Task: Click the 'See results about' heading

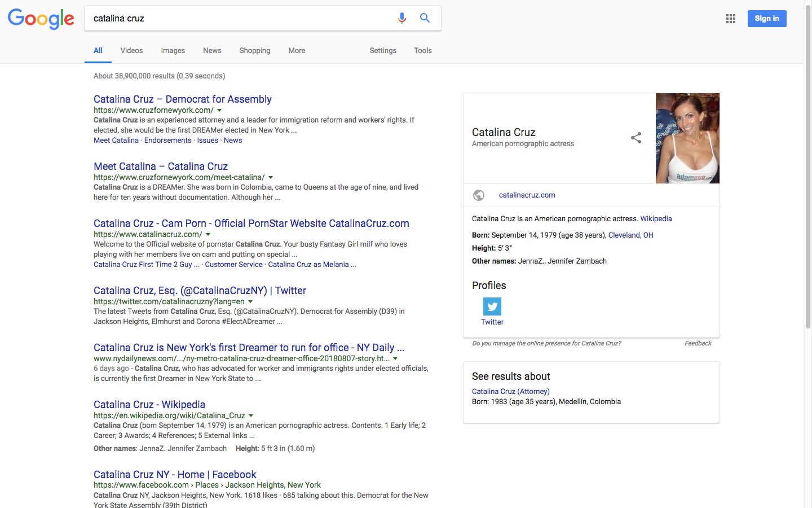Action: [511, 376]
